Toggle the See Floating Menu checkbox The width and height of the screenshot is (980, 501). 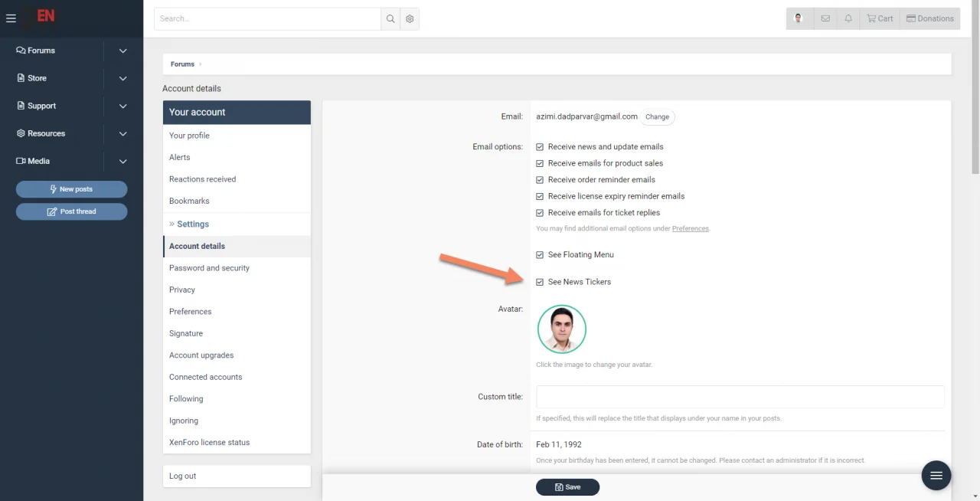pyautogui.click(x=540, y=255)
